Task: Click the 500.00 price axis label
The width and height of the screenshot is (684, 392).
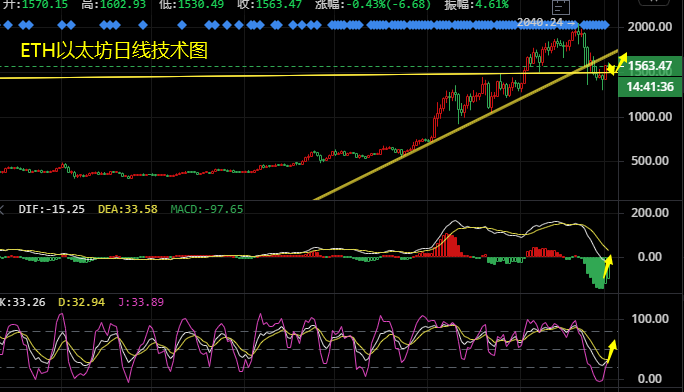Action: 650,161
